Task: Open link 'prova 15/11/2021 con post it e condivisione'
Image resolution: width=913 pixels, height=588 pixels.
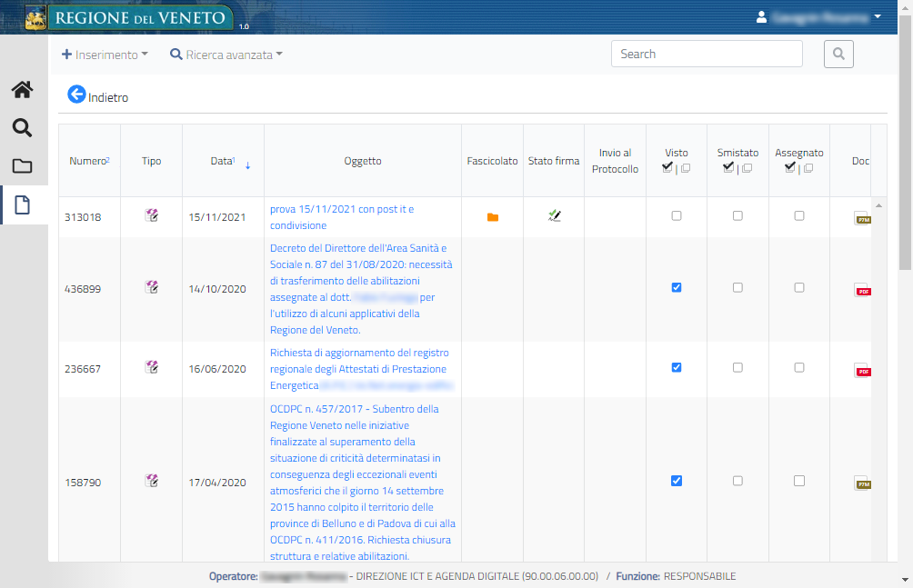Action: (342, 217)
